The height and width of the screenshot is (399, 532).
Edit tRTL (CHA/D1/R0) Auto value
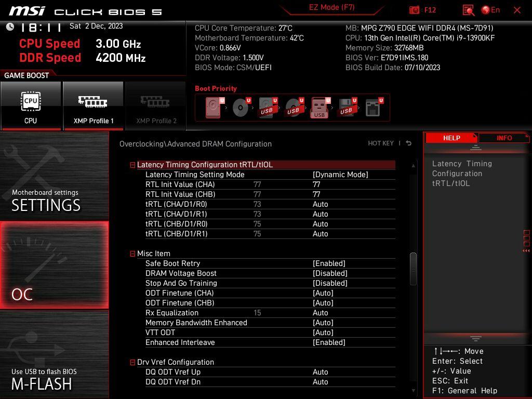pyautogui.click(x=320, y=204)
